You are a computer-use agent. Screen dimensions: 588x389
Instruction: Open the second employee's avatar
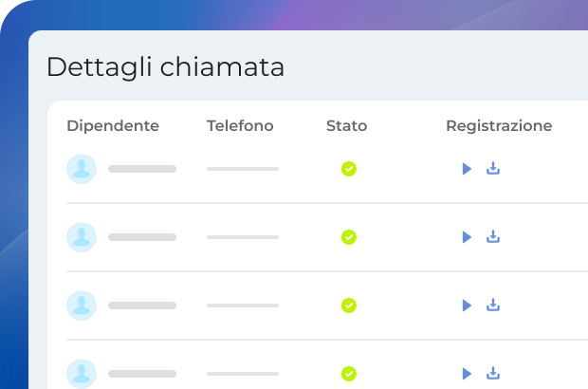click(x=82, y=237)
